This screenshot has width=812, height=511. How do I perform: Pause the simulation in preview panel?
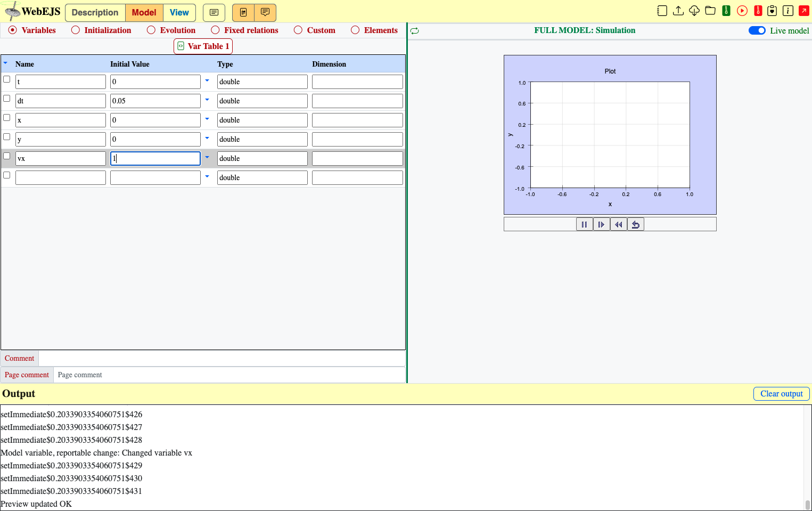(x=584, y=224)
